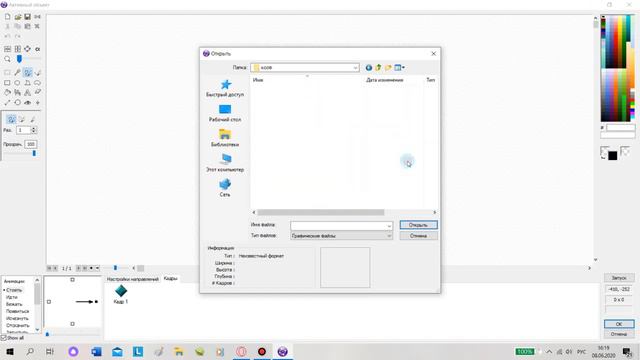Open Network location in dialog sidebar
Viewport: 640px width, 360px height.
pos(225,188)
